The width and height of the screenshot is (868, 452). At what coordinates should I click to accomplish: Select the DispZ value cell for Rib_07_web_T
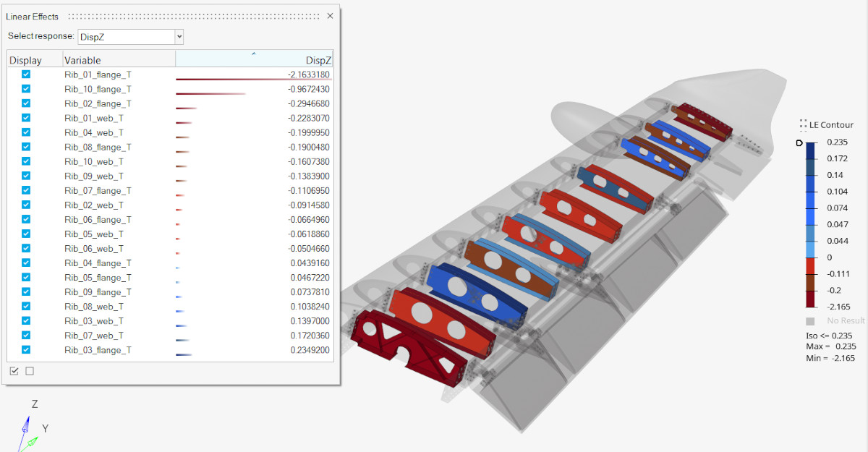point(311,335)
